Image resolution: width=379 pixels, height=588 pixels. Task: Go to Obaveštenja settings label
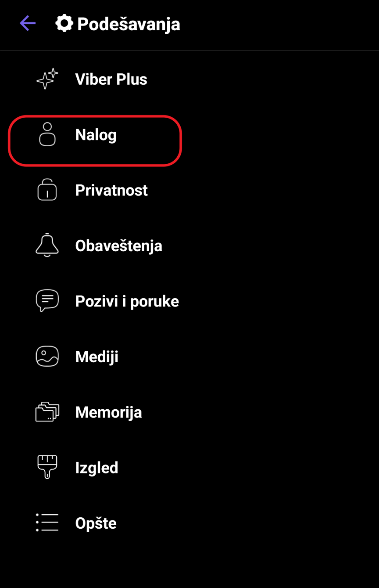pyautogui.click(x=118, y=246)
